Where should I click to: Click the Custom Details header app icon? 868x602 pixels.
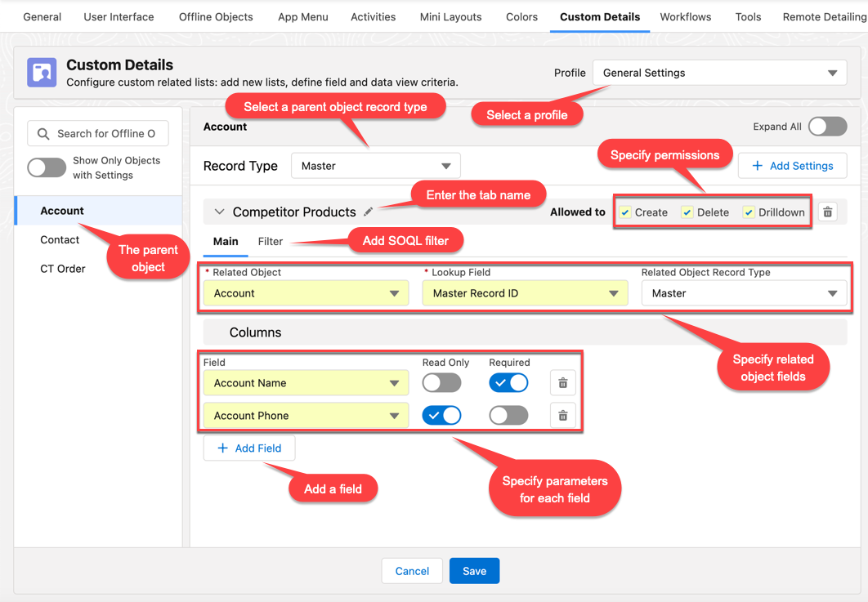pyautogui.click(x=42, y=73)
